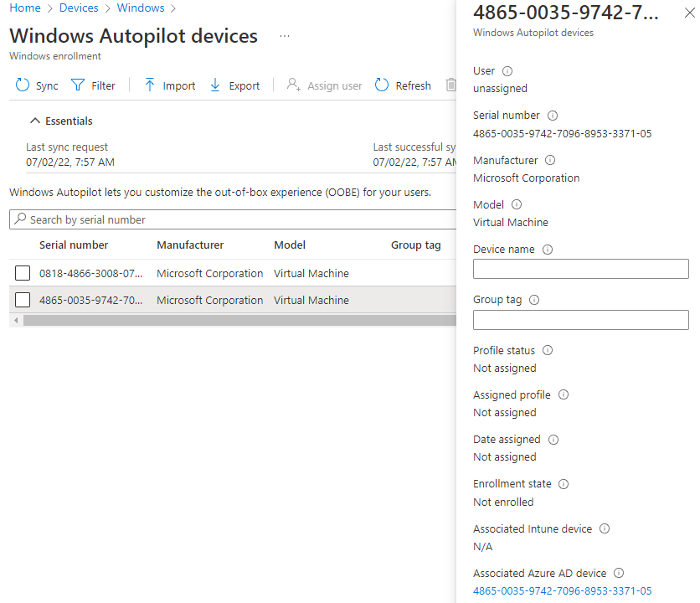Click Virtual Machine in the 0818-4866 row

(311, 273)
